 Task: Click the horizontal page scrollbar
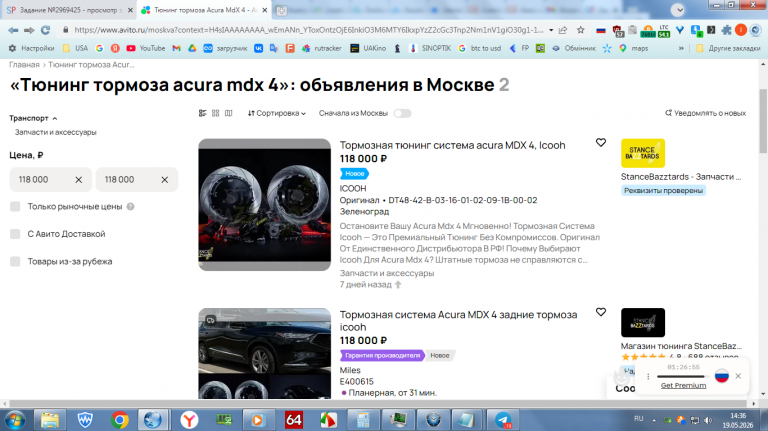click(x=377, y=404)
